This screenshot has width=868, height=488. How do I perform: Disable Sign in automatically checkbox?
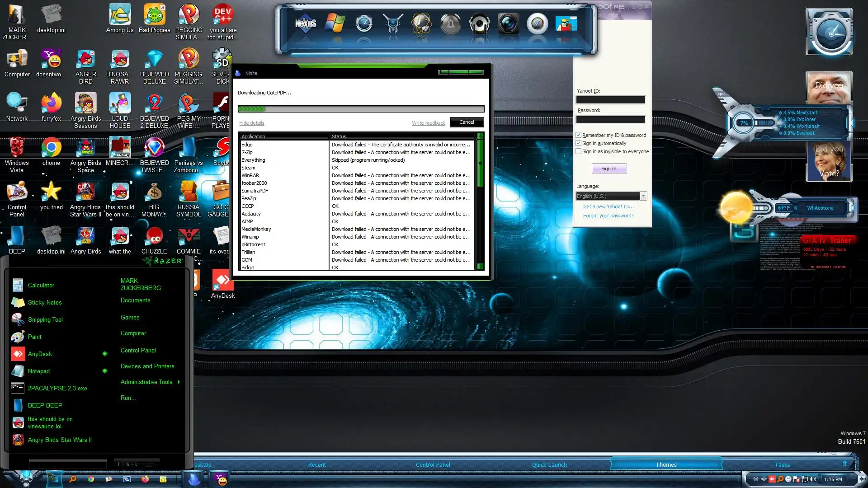pyautogui.click(x=578, y=143)
